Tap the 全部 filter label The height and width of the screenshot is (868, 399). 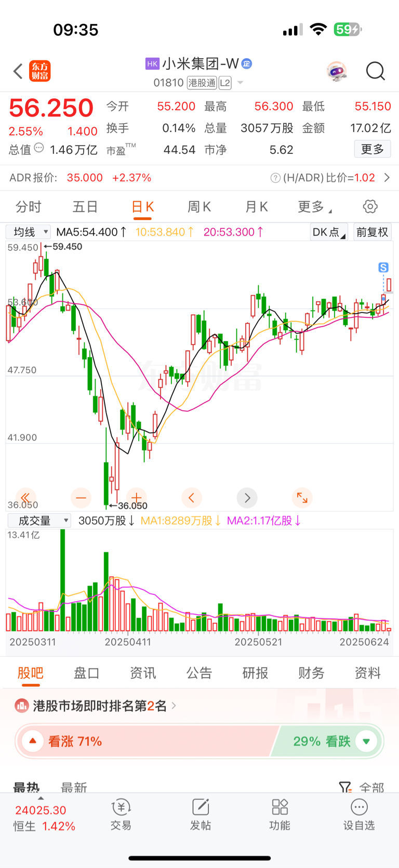point(372,787)
